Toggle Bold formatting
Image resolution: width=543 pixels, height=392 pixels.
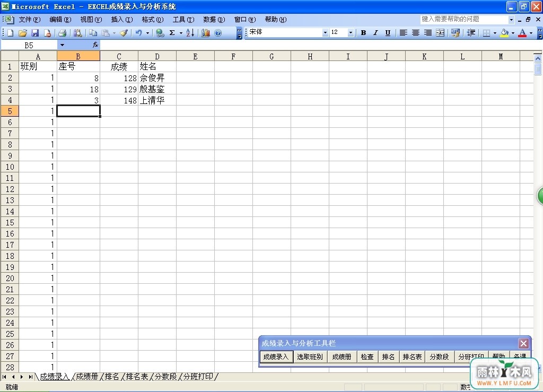(x=363, y=33)
